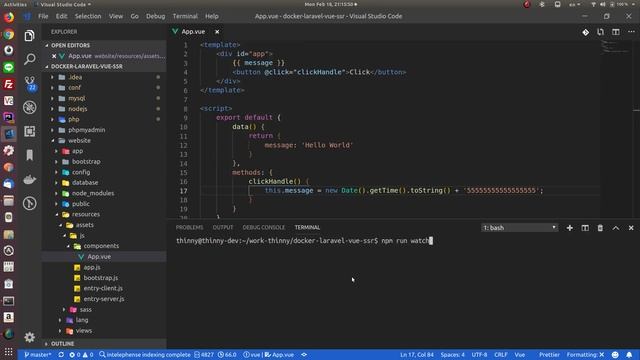Switch to the Output tab
The height and width of the screenshot is (360, 640).
(x=223, y=227)
